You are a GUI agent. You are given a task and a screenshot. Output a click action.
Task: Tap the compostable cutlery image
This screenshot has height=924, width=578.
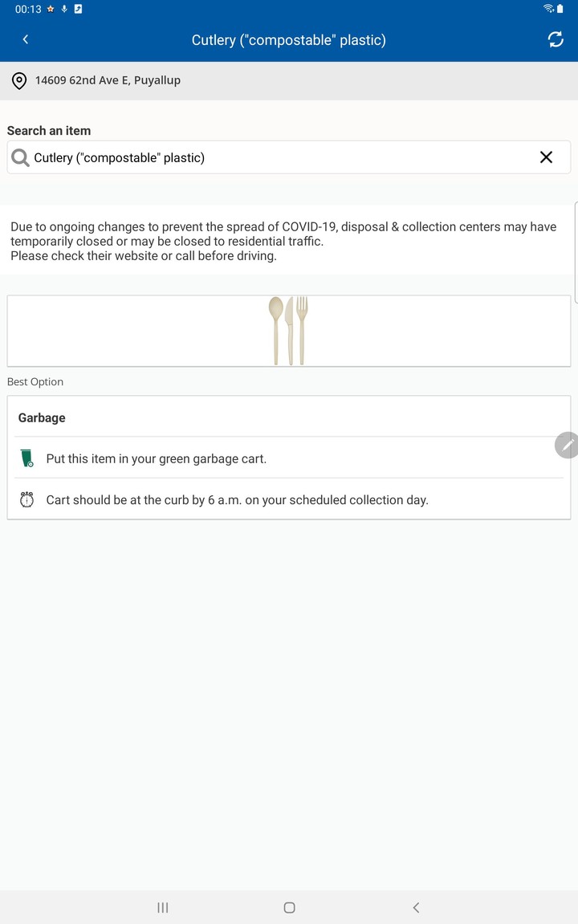(x=289, y=330)
